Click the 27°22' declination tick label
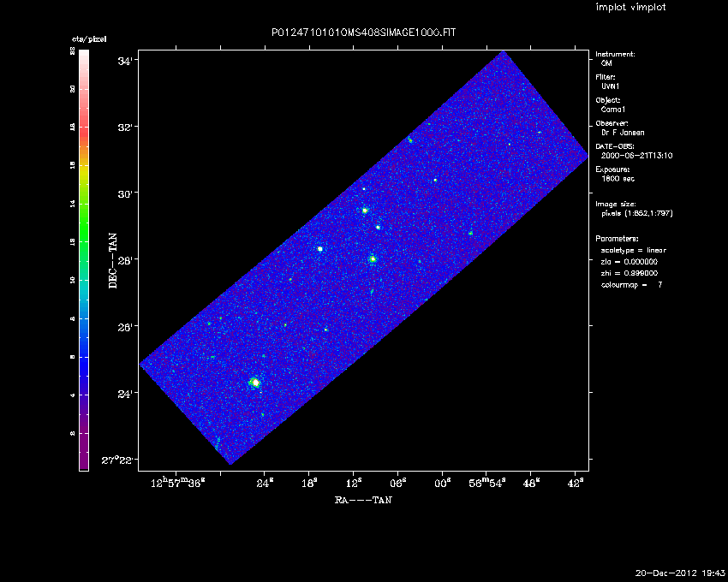 pyautogui.click(x=118, y=460)
